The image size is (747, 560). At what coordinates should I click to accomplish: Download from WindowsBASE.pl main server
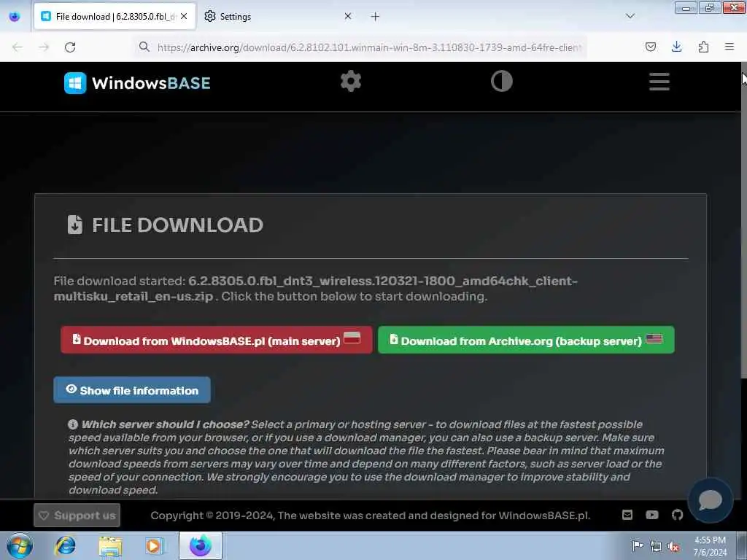216,340
